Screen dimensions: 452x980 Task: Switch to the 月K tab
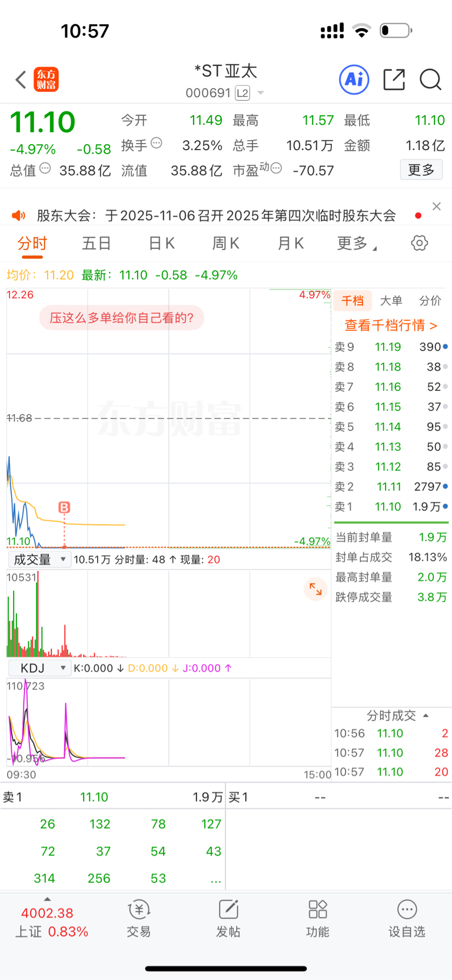[290, 244]
